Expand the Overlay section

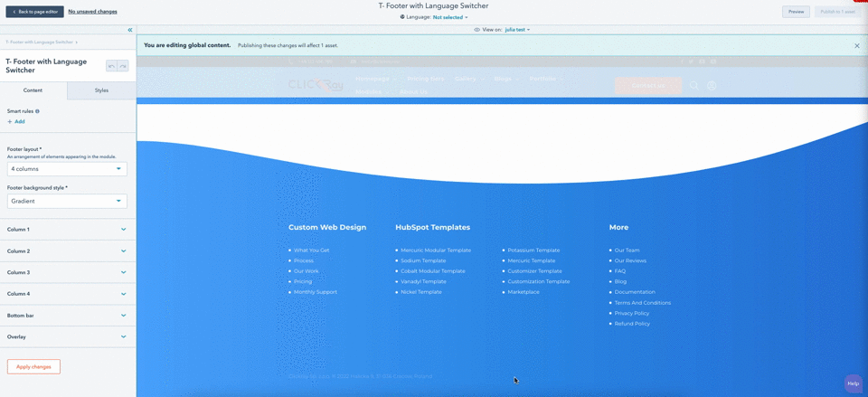pyautogui.click(x=68, y=336)
